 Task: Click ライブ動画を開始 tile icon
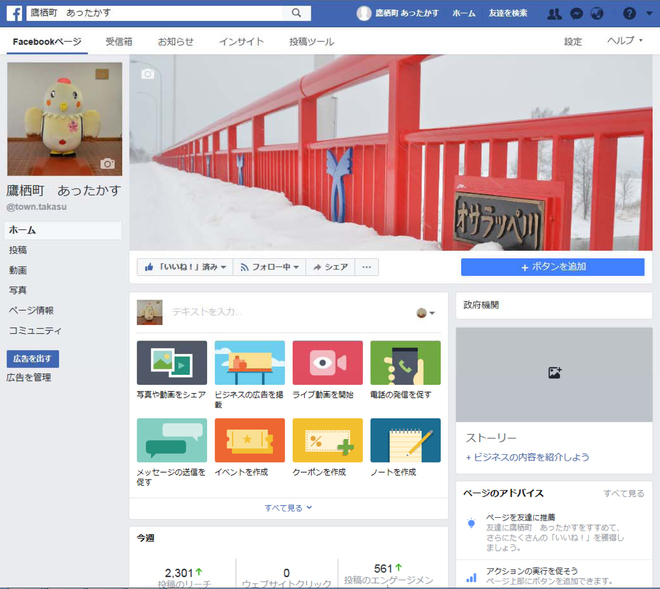pyautogui.click(x=327, y=362)
